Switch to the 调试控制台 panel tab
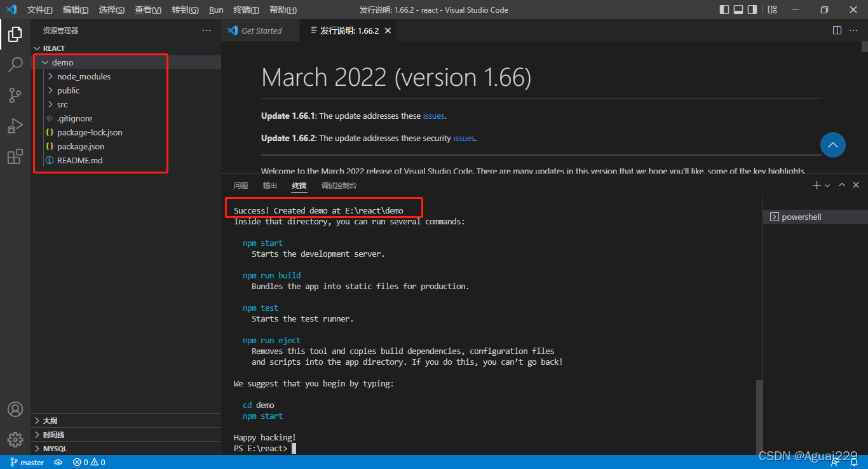This screenshot has width=868, height=469. pyautogui.click(x=339, y=186)
